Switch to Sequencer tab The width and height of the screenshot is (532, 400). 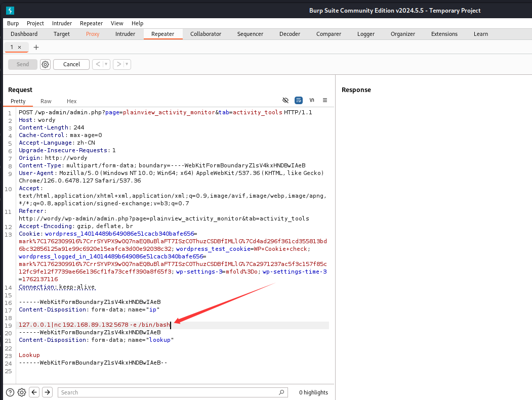250,34
